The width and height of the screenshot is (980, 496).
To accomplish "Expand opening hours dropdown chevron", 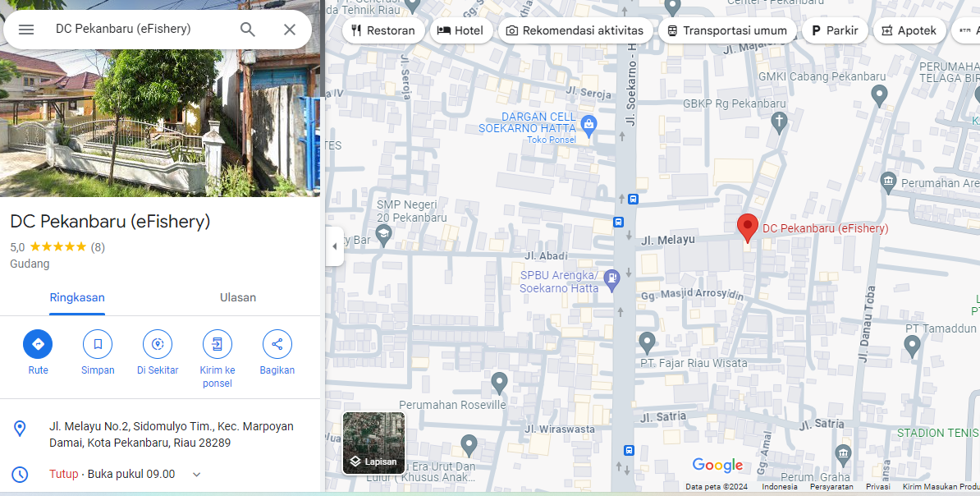I will (x=196, y=475).
